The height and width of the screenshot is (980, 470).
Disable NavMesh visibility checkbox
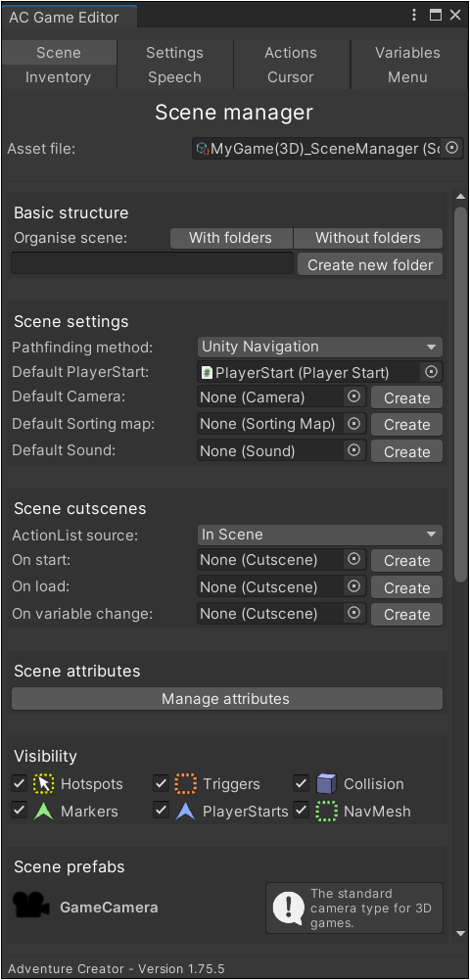pyautogui.click(x=302, y=810)
